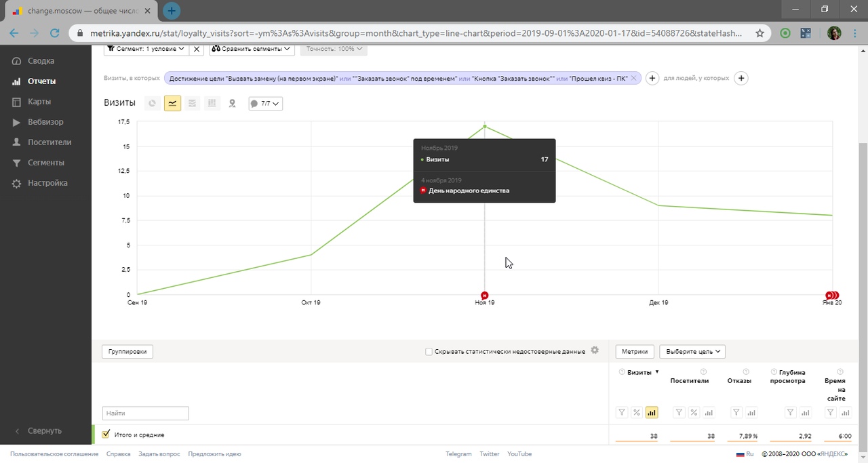Show help for Посетители metric
868x463 pixels.
point(703,371)
